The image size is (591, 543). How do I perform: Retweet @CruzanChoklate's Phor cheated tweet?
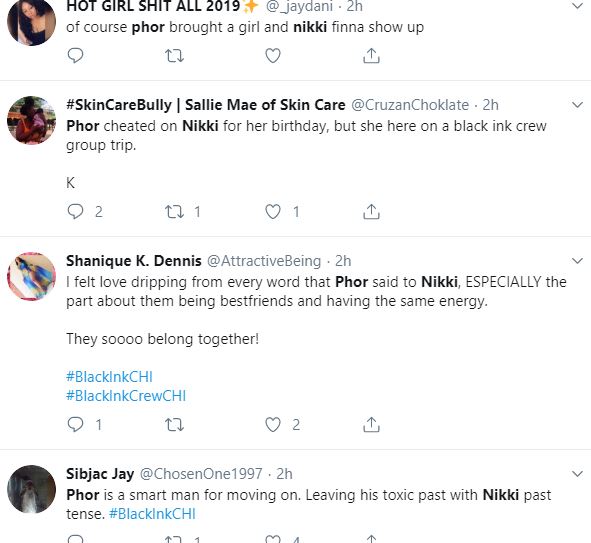[175, 212]
